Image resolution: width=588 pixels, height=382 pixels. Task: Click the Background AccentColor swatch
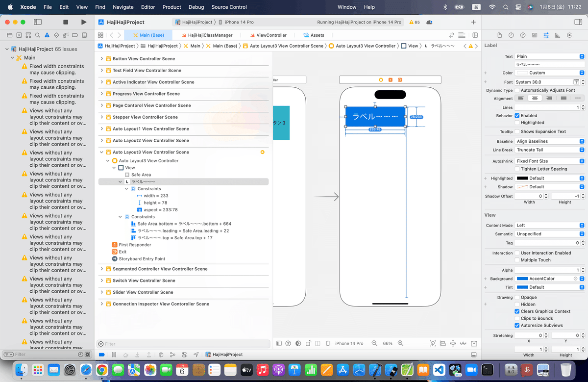click(522, 279)
